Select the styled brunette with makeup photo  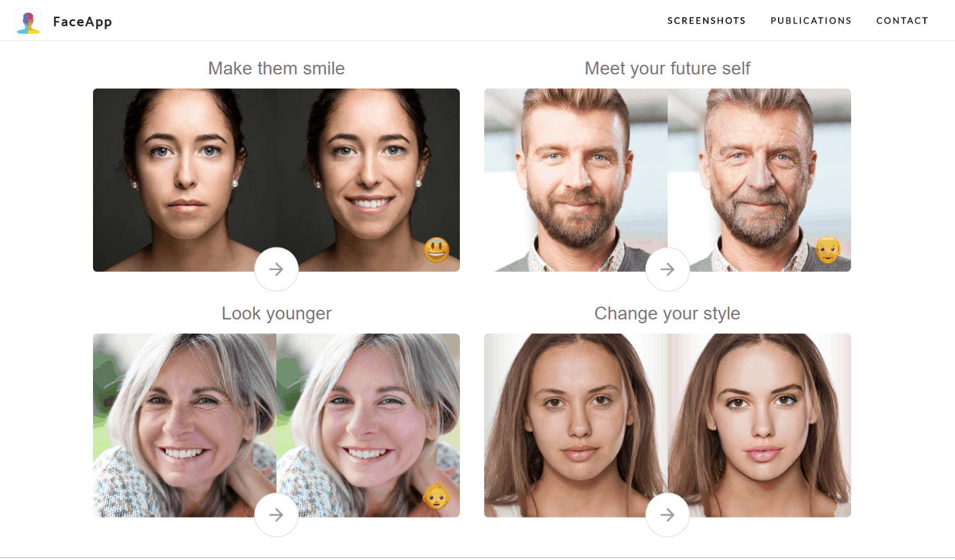tap(759, 425)
